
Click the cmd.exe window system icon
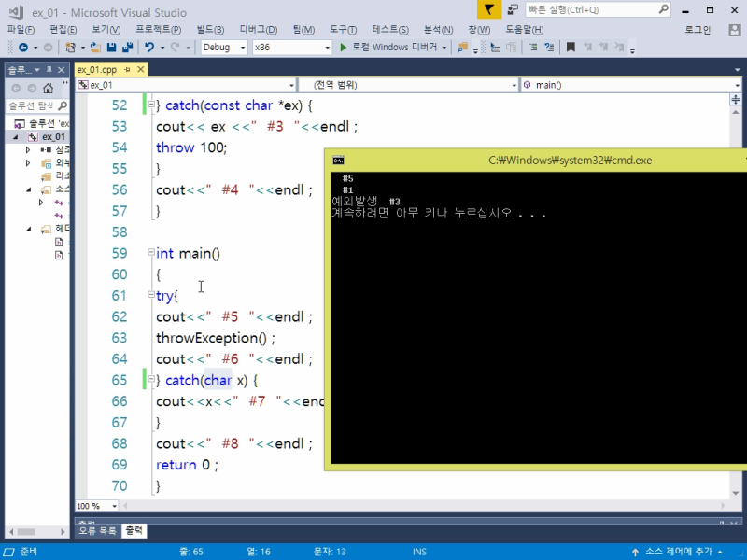point(338,160)
